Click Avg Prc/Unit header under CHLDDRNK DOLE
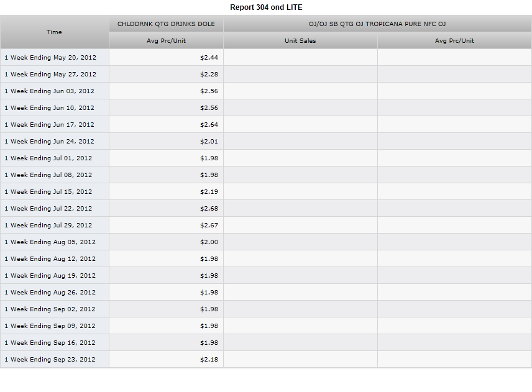Image resolution: width=532 pixels, height=392 pixels. point(167,40)
